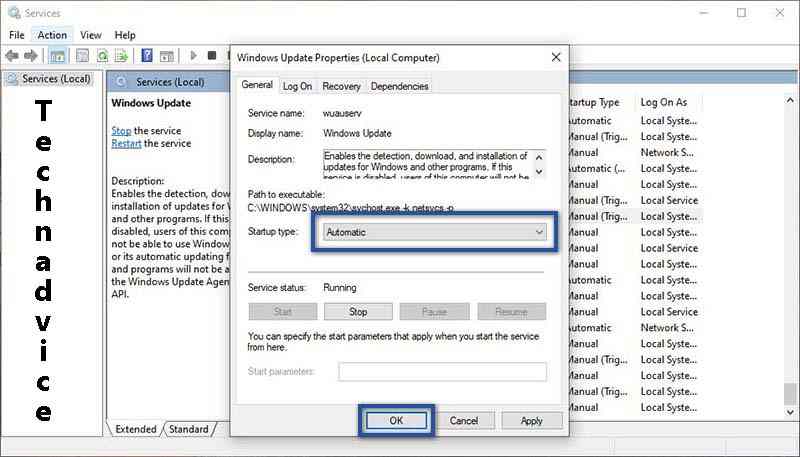Click the services list scroll-down arrow
800x457 pixels.
pyautogui.click(x=790, y=413)
